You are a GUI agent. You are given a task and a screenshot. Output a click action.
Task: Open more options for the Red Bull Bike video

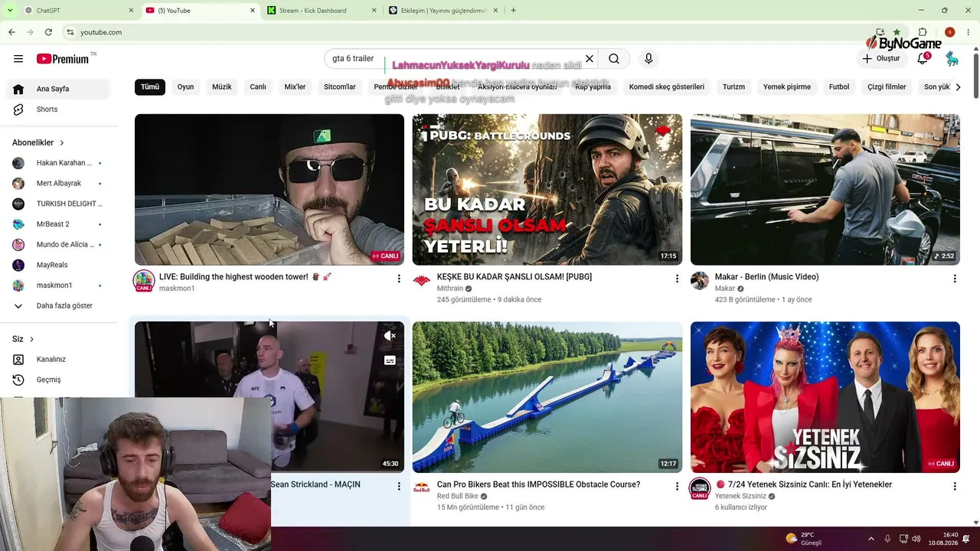click(x=677, y=486)
